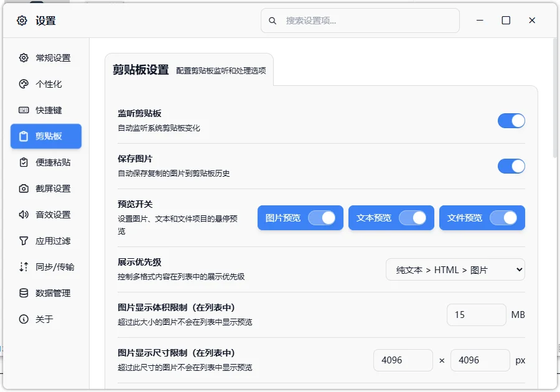Click 图片显示尺寸限制 label

coord(177,353)
